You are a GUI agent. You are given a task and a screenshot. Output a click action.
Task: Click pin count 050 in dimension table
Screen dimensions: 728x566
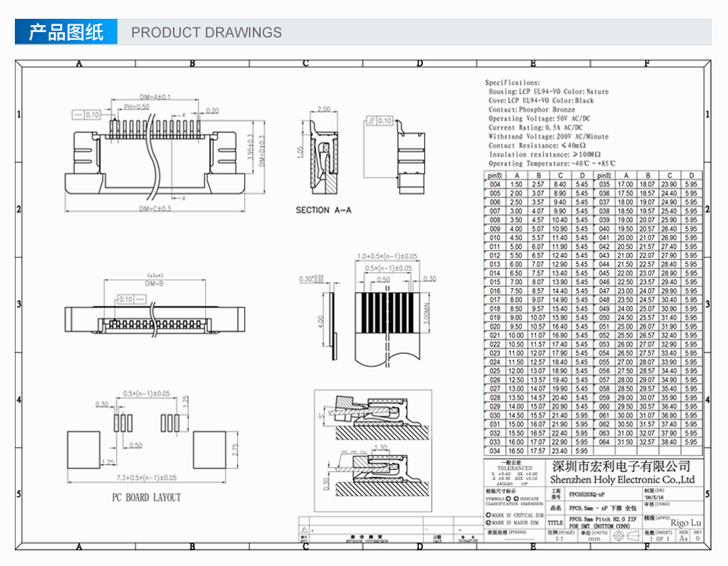tap(604, 318)
